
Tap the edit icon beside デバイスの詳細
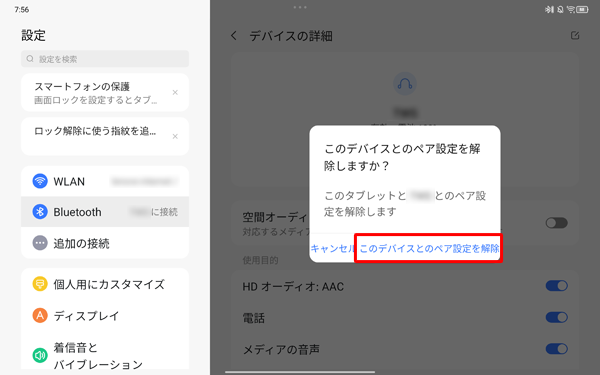(x=575, y=36)
